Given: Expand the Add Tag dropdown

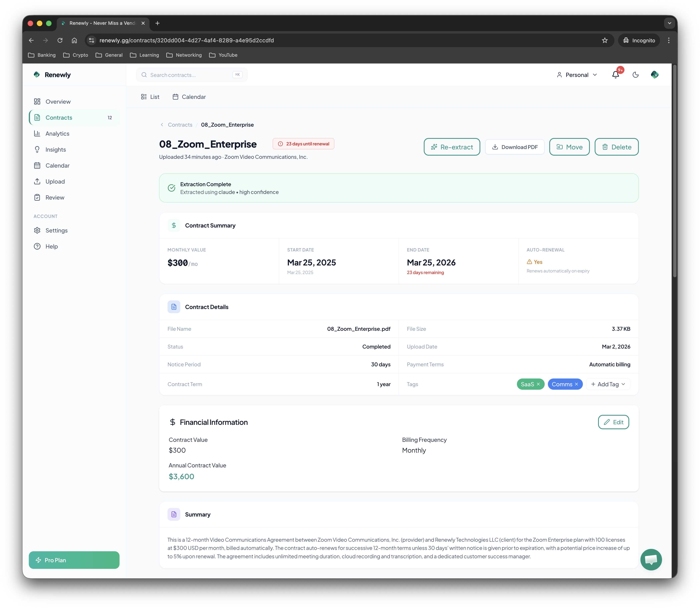Looking at the screenshot, I should pos(608,384).
